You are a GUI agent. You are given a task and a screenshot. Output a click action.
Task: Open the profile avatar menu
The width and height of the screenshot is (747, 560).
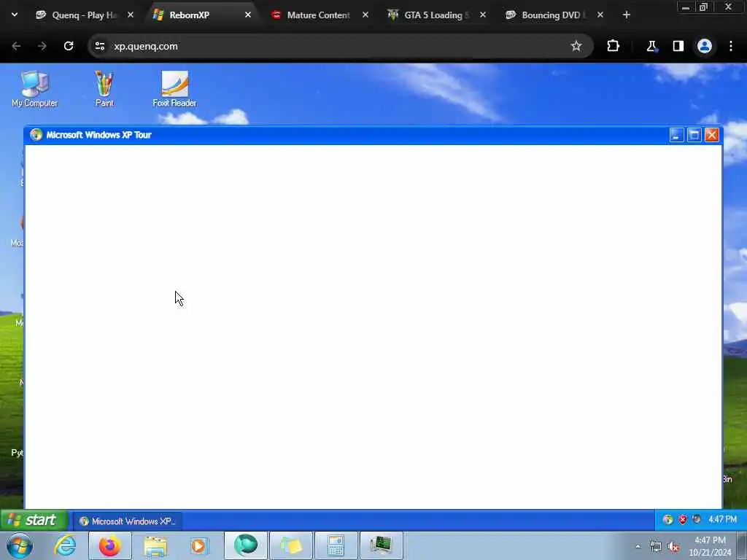(705, 46)
